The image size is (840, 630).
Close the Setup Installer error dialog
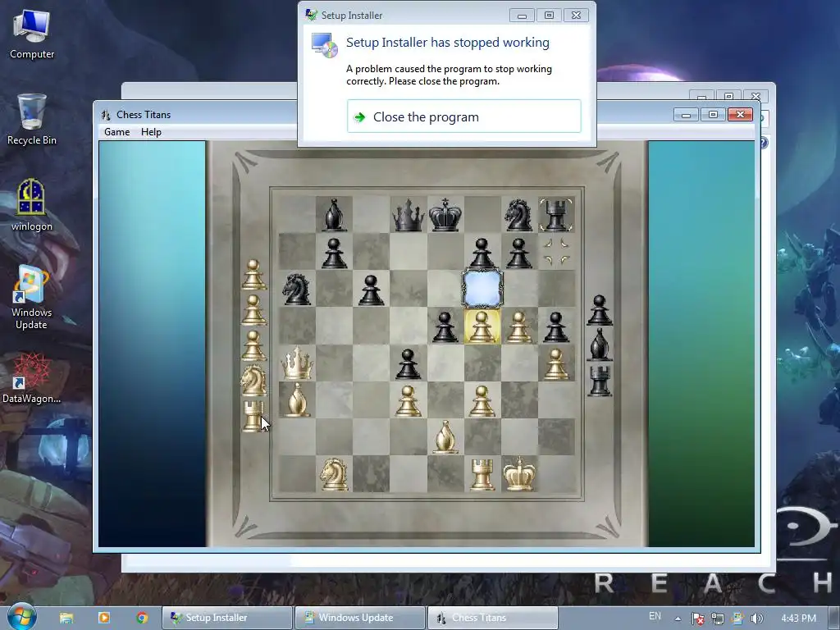point(576,16)
